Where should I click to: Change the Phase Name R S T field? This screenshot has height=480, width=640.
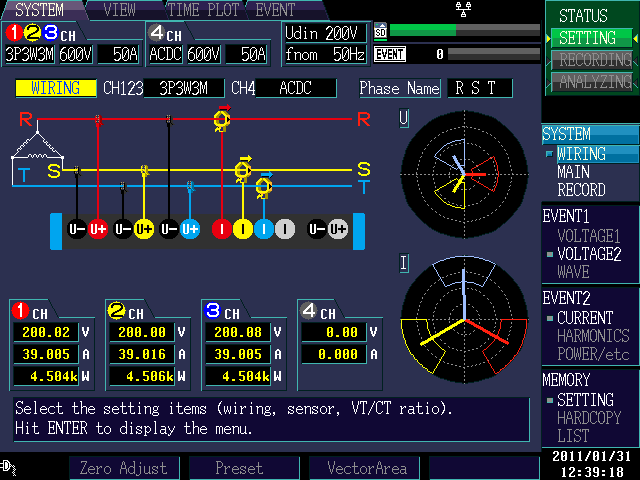(479, 88)
